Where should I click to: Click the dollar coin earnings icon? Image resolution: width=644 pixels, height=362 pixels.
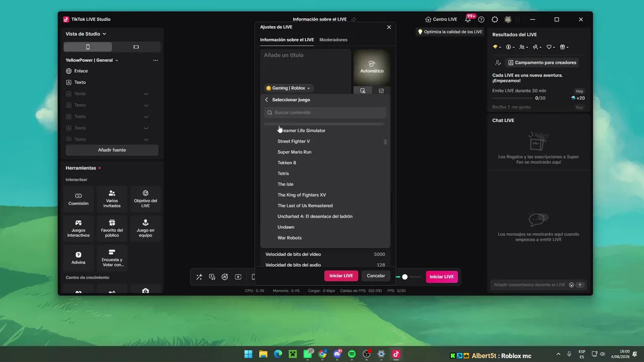coord(510,47)
